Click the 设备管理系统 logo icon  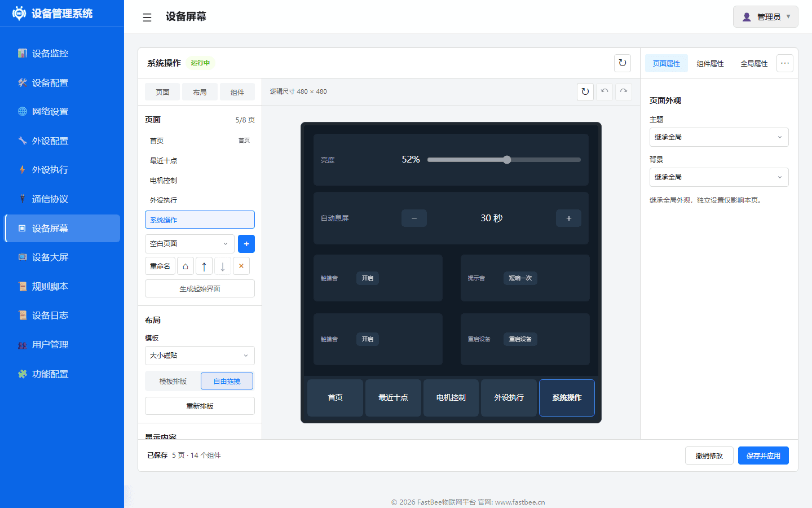tap(19, 13)
